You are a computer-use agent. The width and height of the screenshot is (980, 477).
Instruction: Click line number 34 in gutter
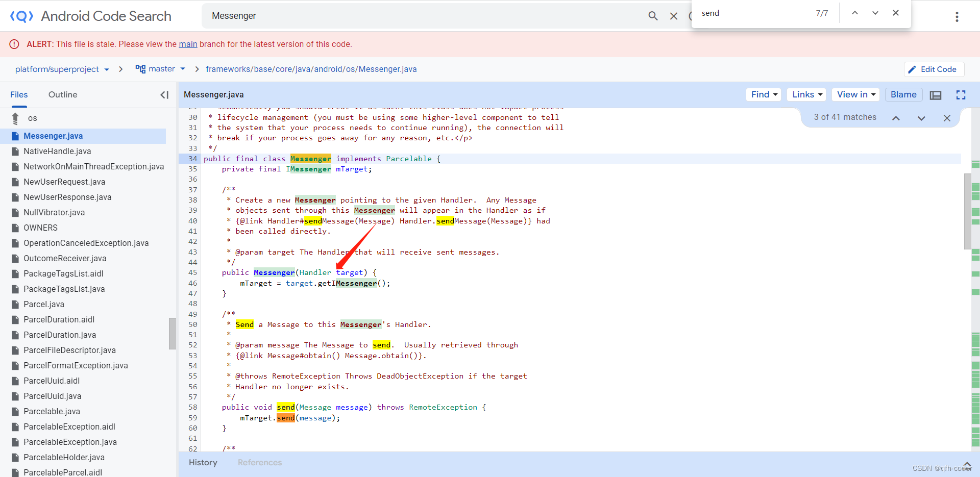(x=192, y=159)
